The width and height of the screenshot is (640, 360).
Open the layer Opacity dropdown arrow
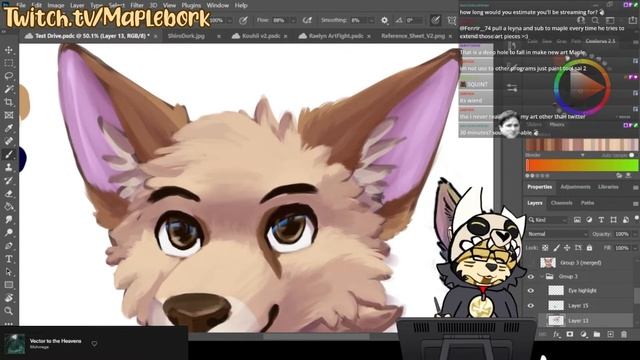(x=635, y=234)
